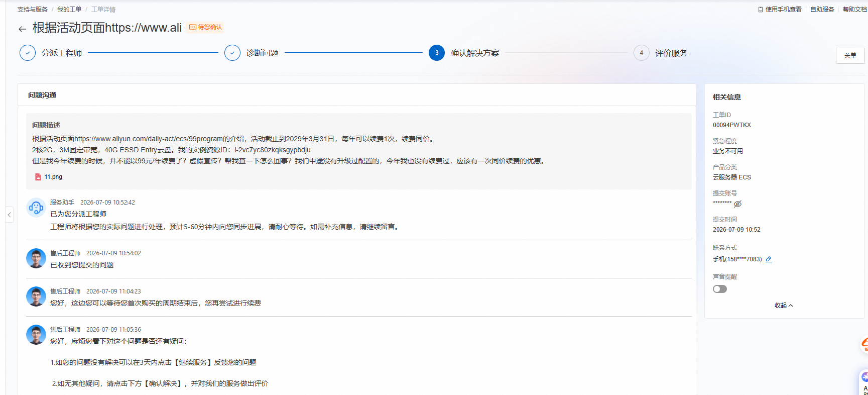
Task: Click 问题沟通 section heading
Action: (42, 95)
